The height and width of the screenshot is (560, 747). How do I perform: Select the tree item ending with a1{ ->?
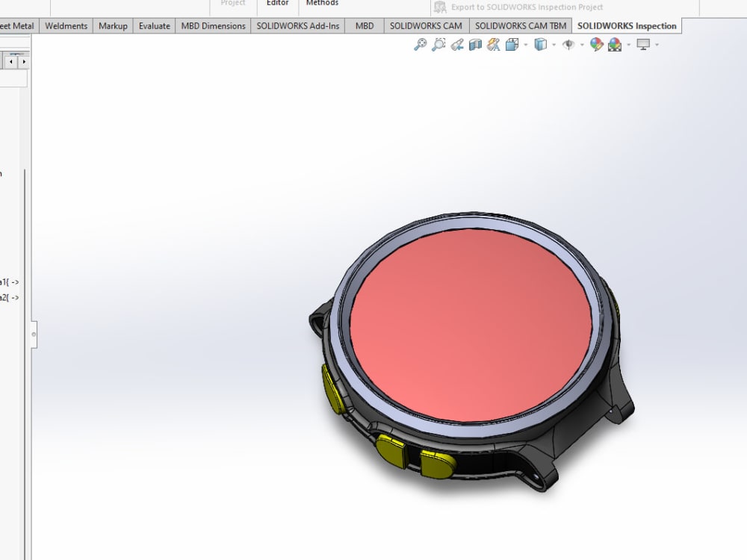pyautogui.click(x=10, y=282)
